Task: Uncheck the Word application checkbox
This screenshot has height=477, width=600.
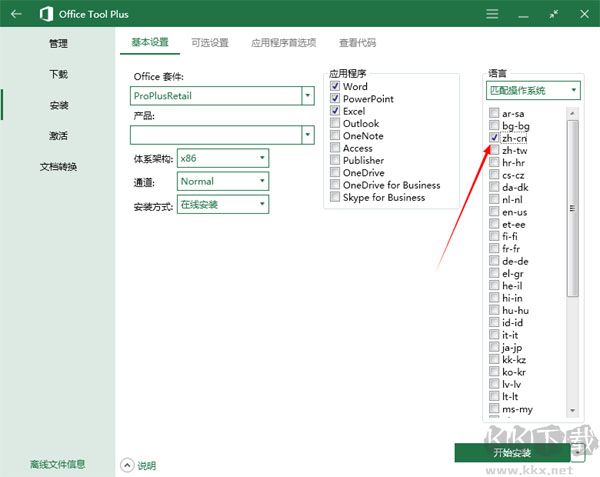Action: pyautogui.click(x=336, y=87)
